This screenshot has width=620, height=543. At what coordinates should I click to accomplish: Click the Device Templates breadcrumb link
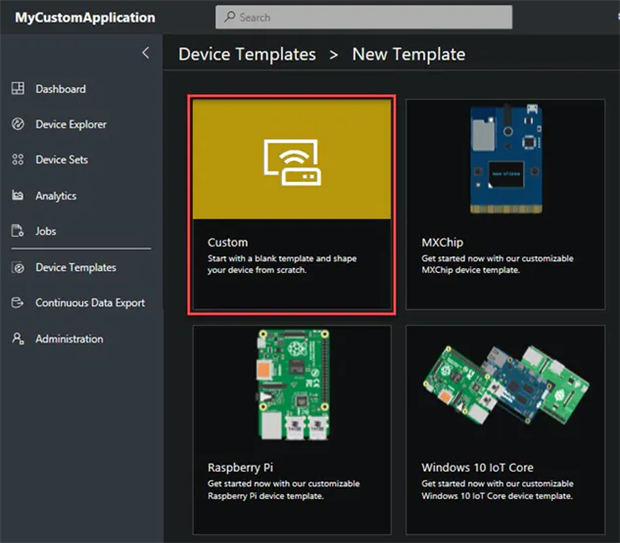[247, 54]
